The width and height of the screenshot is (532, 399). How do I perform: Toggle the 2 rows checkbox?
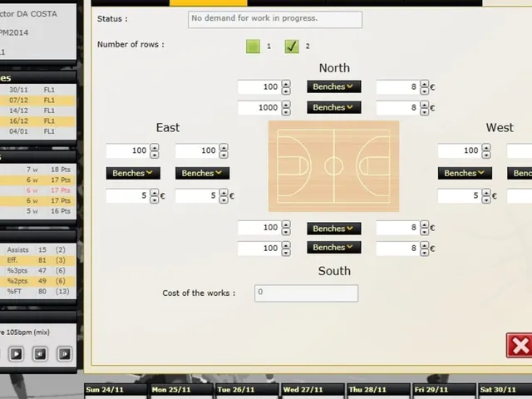(x=292, y=47)
